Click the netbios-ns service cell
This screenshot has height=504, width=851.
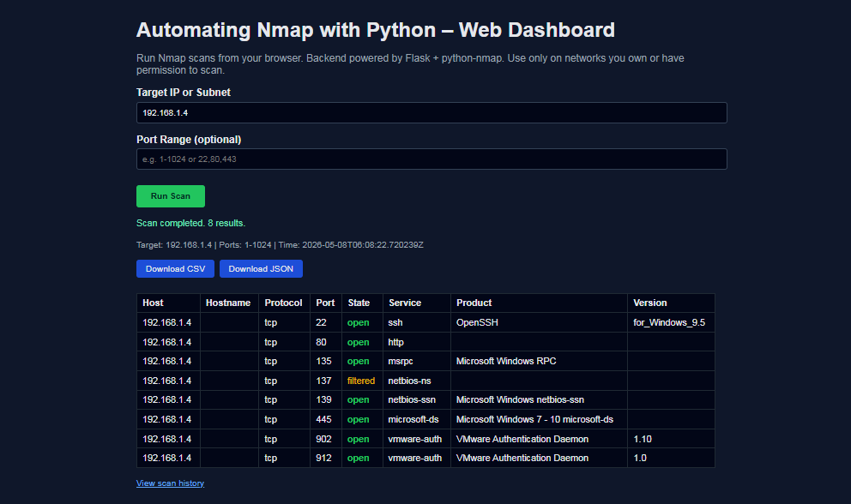pyautogui.click(x=416, y=381)
